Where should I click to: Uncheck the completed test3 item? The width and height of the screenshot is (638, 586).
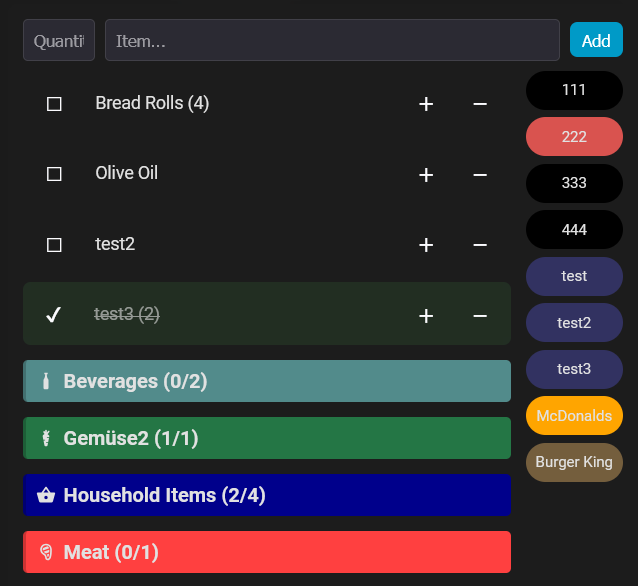tap(55, 315)
